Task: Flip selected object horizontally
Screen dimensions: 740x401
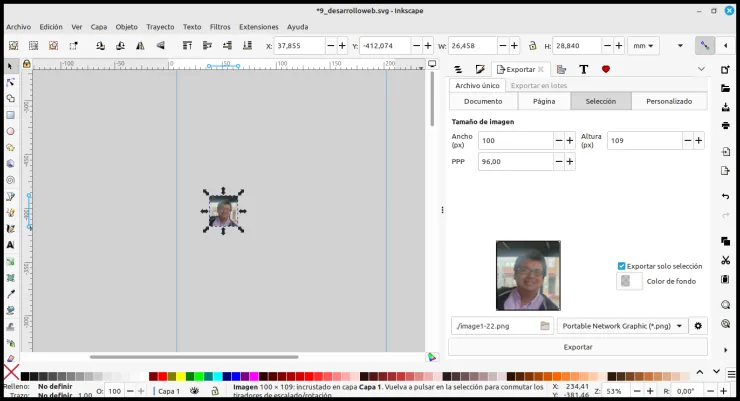Action: 140,46
